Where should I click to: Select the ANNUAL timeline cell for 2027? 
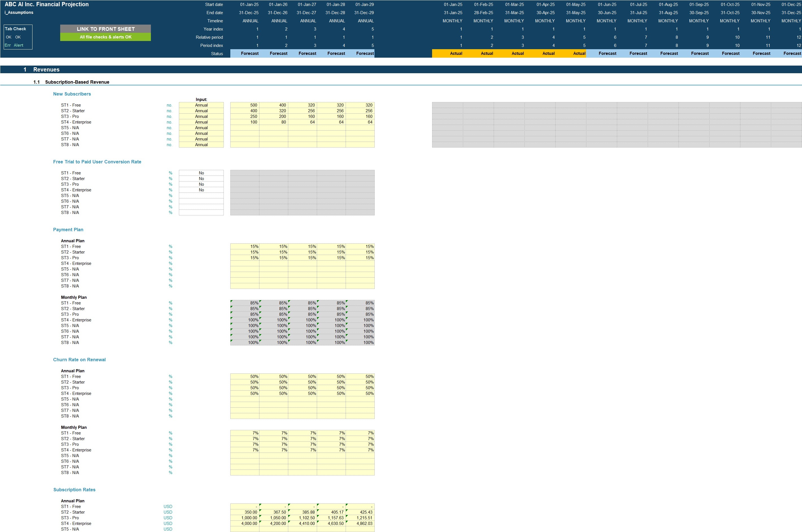[x=308, y=21]
